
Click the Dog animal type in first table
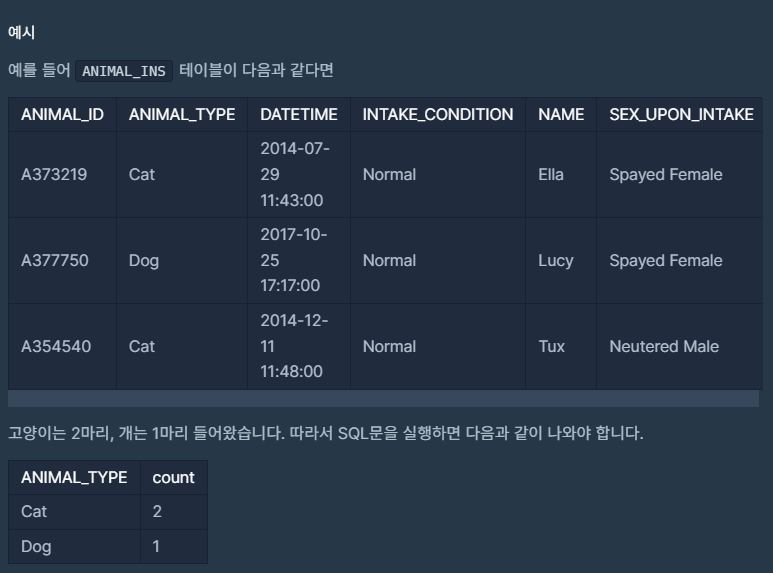point(182,260)
